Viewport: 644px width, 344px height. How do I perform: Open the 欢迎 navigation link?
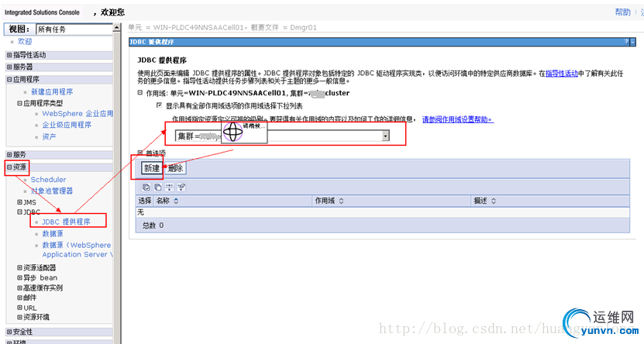tap(25, 42)
